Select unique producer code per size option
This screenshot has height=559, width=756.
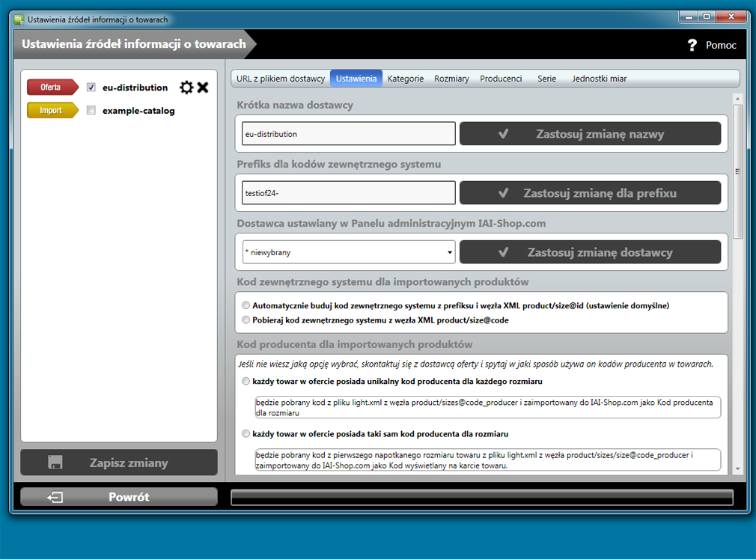(x=246, y=381)
